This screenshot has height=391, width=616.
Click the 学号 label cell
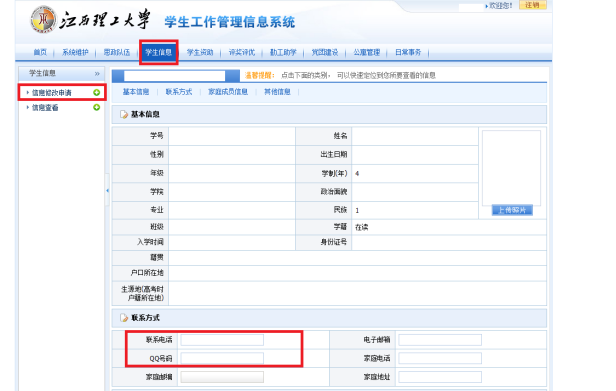(x=141, y=136)
